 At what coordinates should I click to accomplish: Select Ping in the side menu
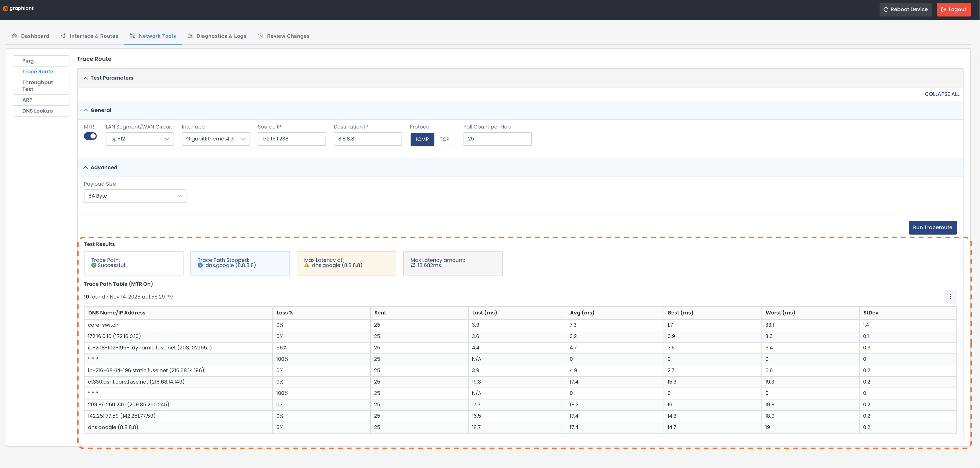click(41, 61)
